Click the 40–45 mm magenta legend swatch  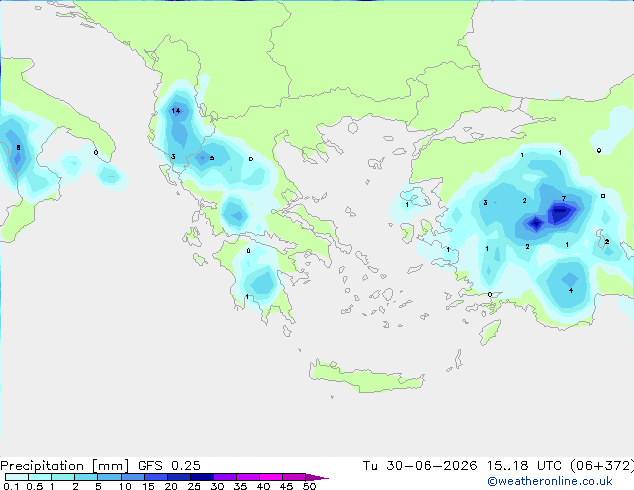(x=271, y=477)
